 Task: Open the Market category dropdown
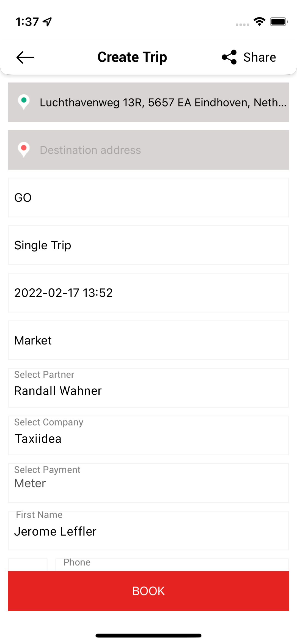(x=148, y=340)
